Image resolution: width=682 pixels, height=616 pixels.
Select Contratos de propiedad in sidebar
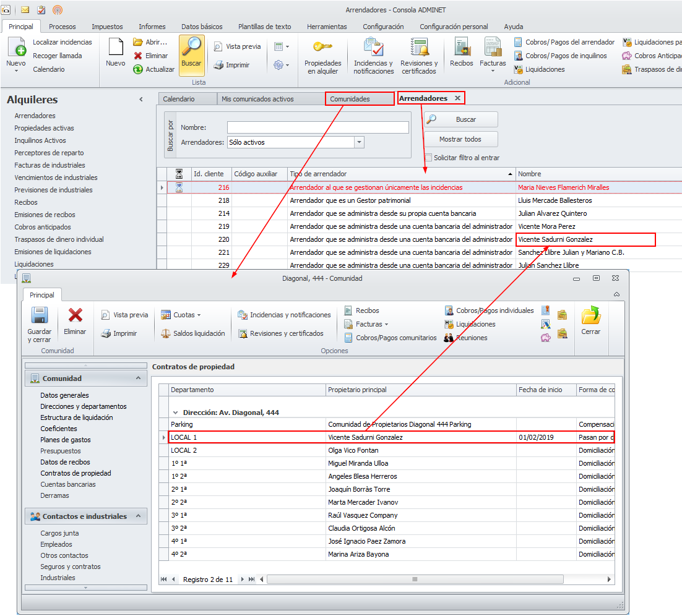(x=76, y=473)
